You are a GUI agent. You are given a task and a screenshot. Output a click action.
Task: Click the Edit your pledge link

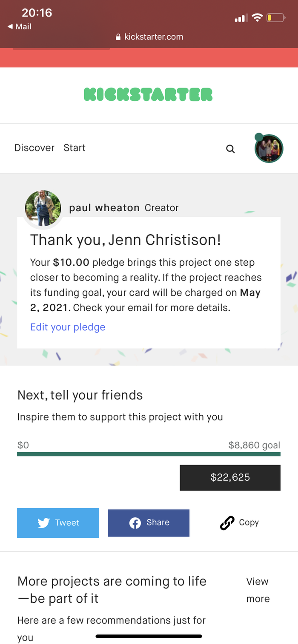pyautogui.click(x=68, y=327)
